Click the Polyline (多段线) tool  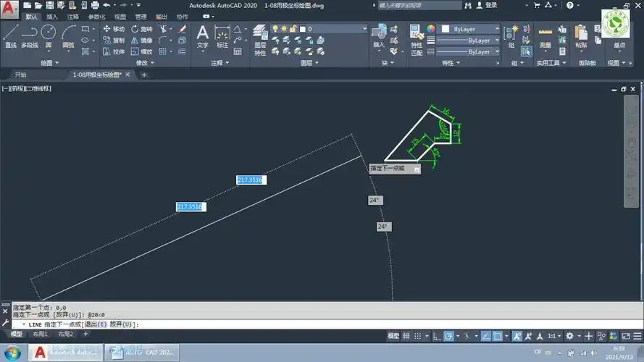29,35
